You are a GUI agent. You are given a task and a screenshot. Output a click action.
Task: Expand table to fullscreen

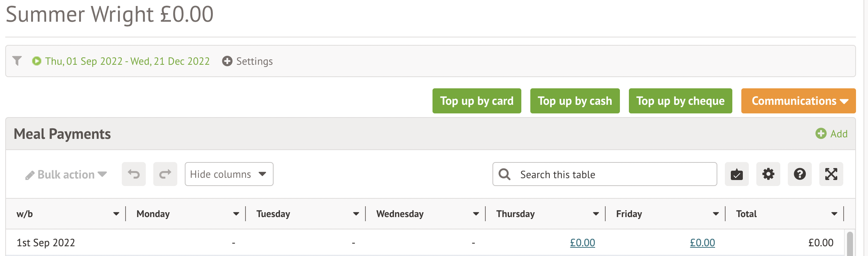point(831,174)
